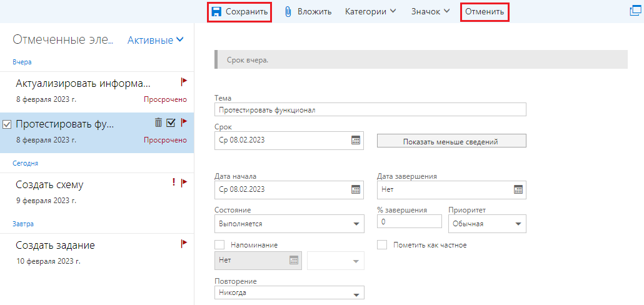This screenshot has height=305, width=644.
Task: Click the Сохранить floppy disk icon
Action: (216, 12)
